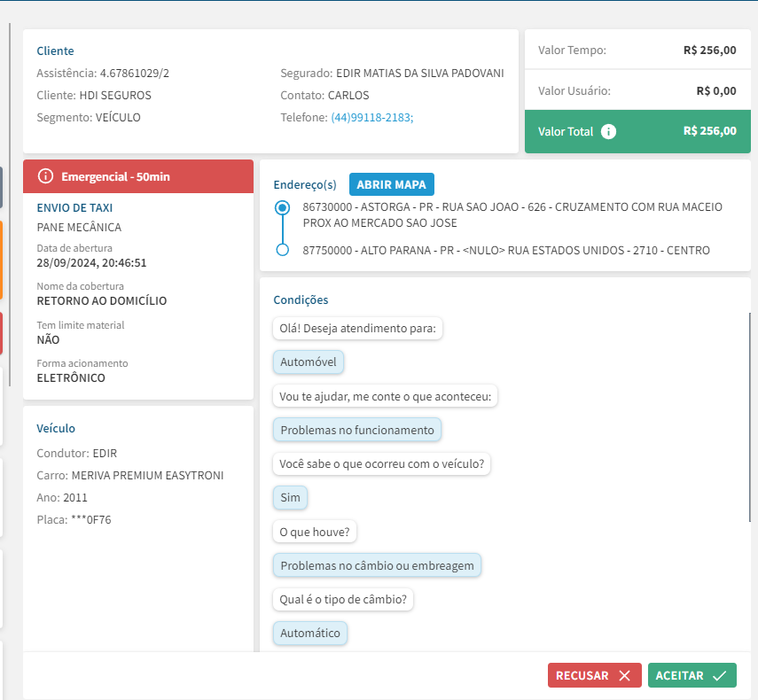Click the info icon beside Valor Total
This screenshot has height=700, width=758.
coord(608,131)
